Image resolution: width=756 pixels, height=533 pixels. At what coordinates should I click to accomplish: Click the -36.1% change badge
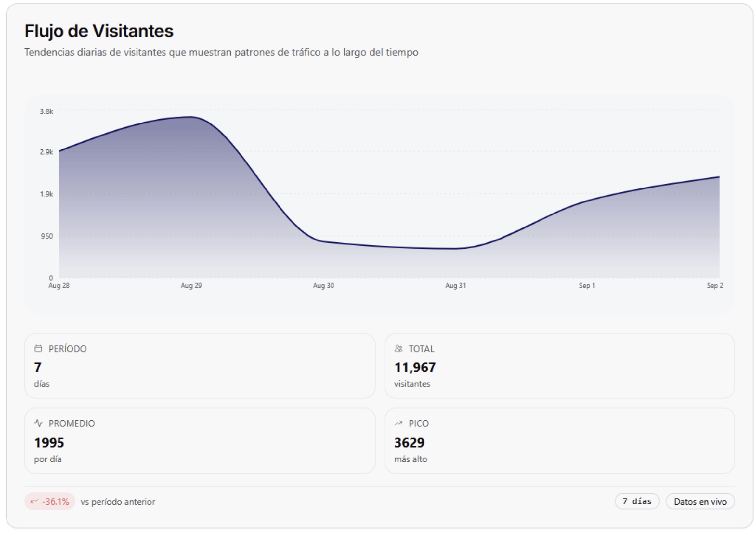(50, 501)
